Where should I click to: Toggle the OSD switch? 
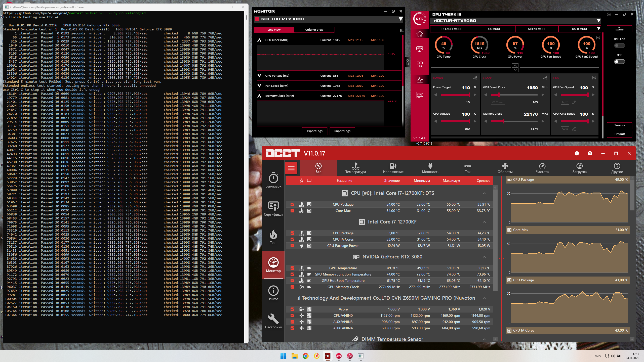619,62
